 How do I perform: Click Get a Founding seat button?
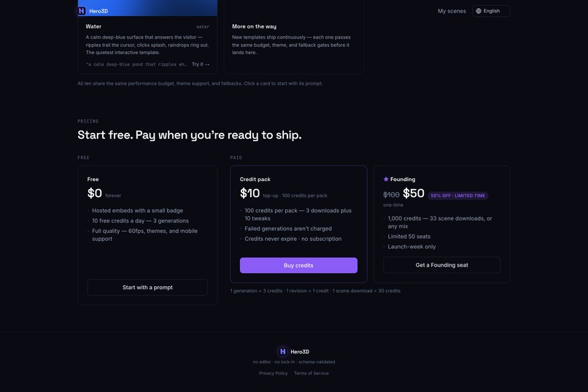click(x=442, y=265)
